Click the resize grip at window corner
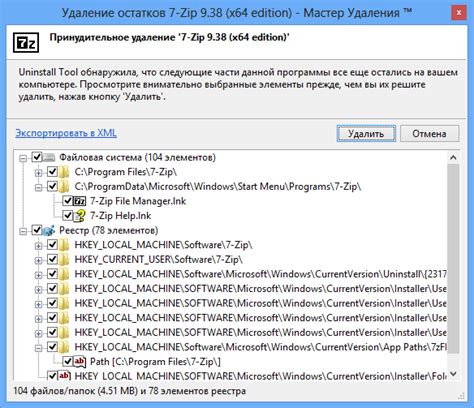This screenshot has width=474, height=408. coord(461,396)
